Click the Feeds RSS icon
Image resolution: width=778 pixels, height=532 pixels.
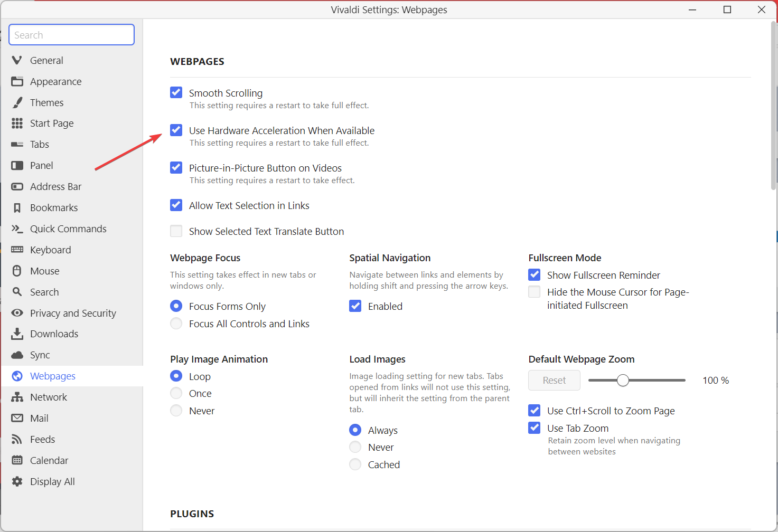tap(17, 439)
